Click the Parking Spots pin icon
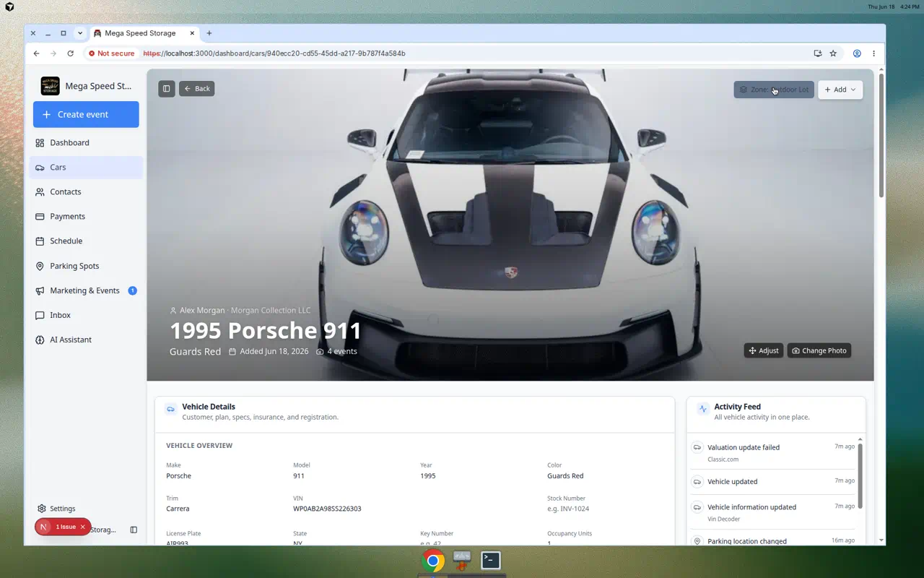 (x=40, y=266)
